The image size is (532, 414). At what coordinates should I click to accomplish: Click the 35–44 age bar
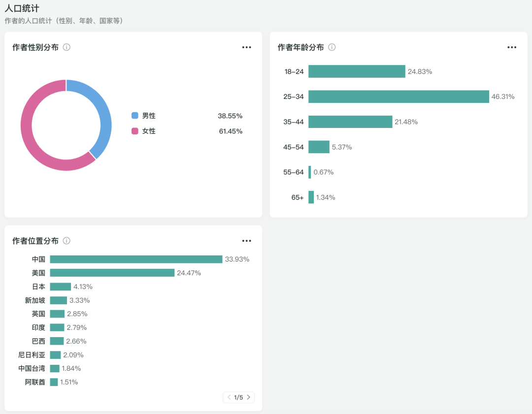[350, 122]
